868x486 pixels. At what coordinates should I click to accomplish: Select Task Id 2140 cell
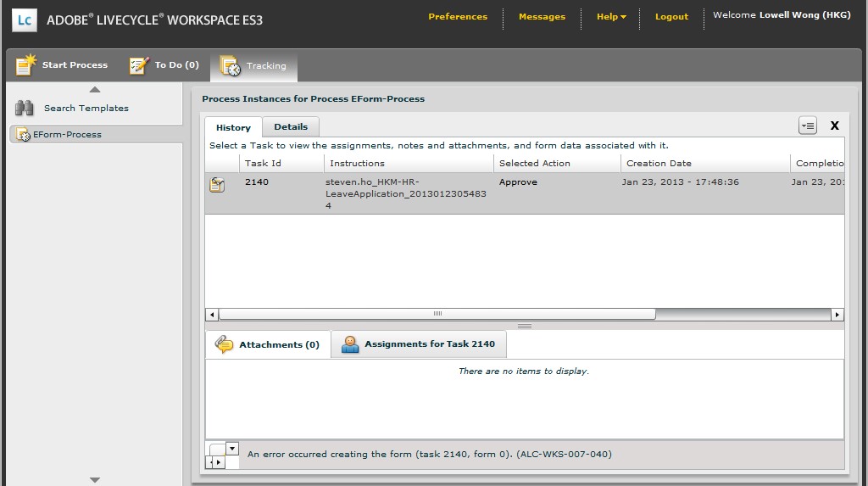pyautogui.click(x=257, y=182)
